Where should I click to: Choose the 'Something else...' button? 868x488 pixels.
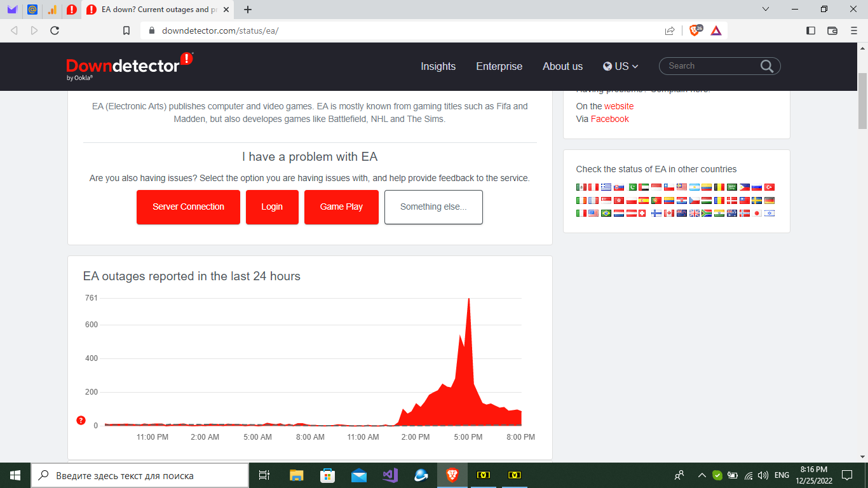[433, 207]
